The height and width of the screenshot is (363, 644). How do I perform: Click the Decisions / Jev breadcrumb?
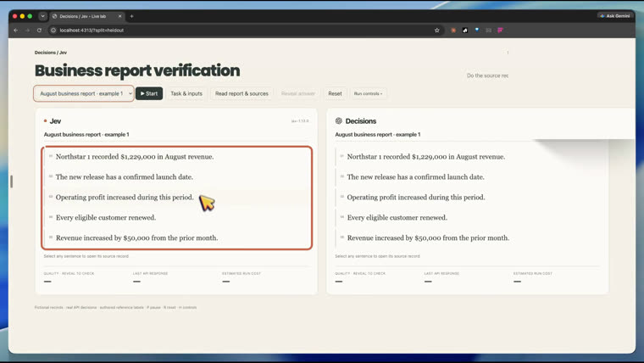point(51,53)
